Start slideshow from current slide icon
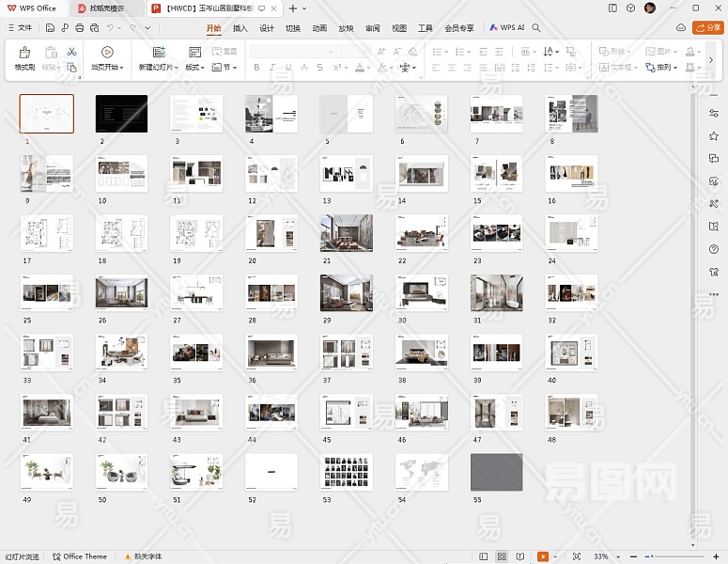This screenshot has width=728, height=564. pos(107,54)
